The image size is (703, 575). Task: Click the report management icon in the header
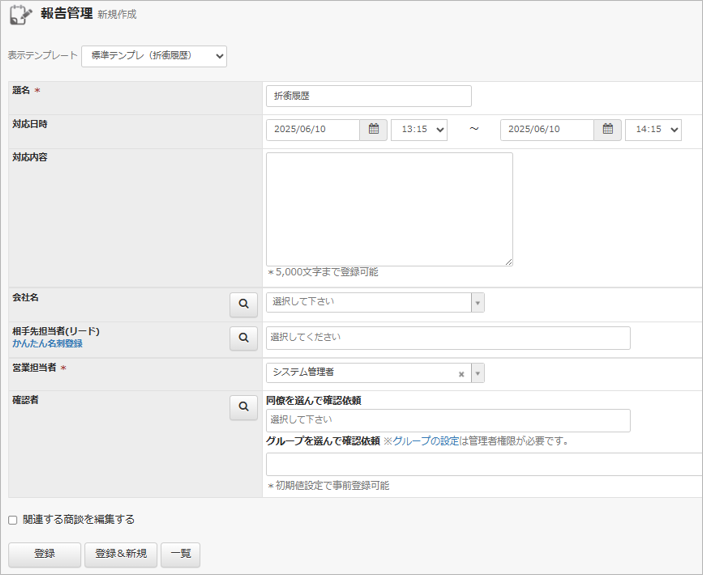(x=21, y=15)
